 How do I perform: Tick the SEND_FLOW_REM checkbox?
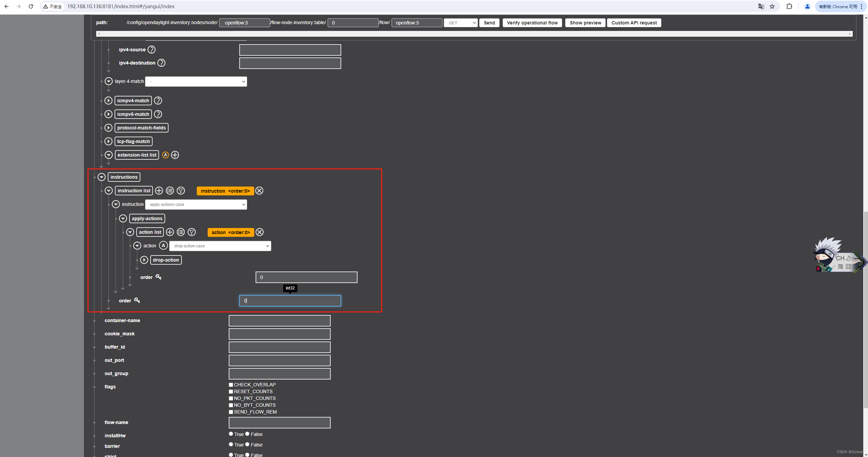click(x=231, y=412)
